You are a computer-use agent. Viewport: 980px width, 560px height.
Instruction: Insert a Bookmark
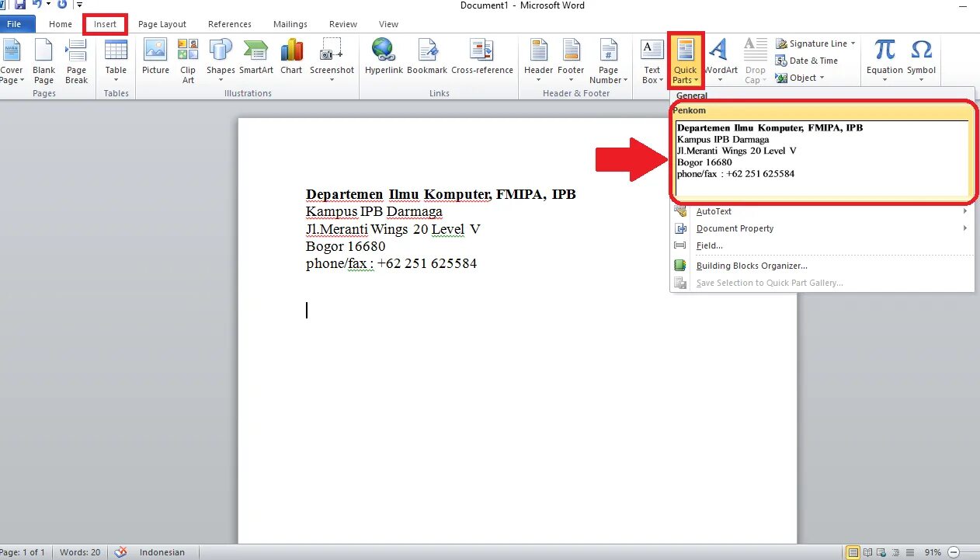point(427,57)
